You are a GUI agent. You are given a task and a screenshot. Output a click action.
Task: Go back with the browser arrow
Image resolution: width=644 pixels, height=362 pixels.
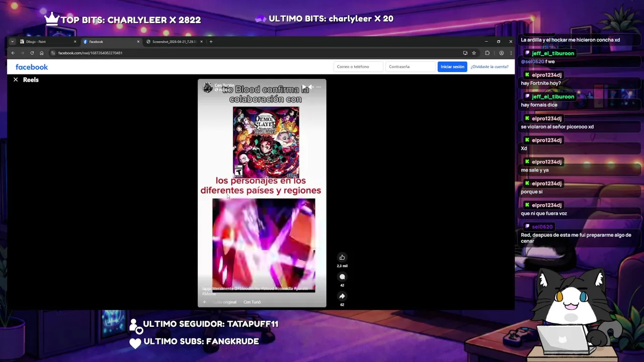coord(13,53)
